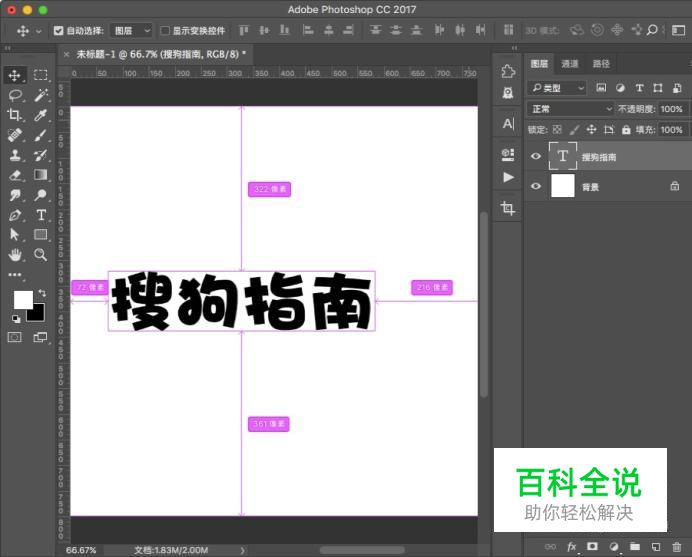This screenshot has width=692, height=557.
Task: Activate the Hand tool
Action: (15, 255)
